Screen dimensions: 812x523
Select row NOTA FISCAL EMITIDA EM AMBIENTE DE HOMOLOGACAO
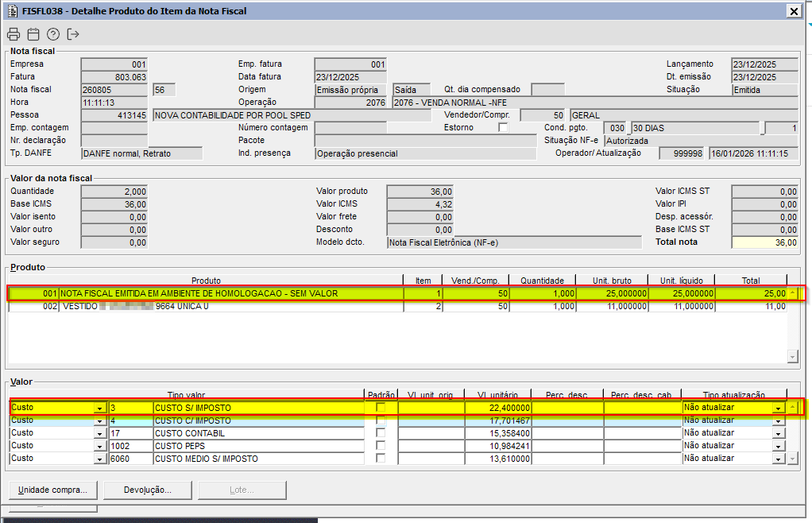pos(398,293)
